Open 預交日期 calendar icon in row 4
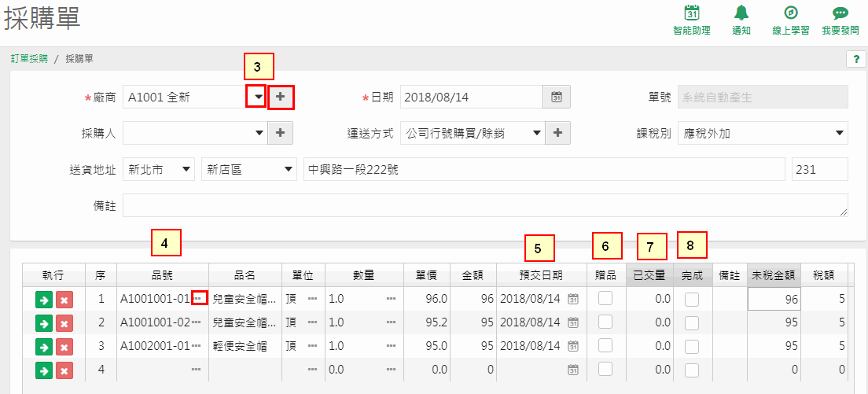 573,369
